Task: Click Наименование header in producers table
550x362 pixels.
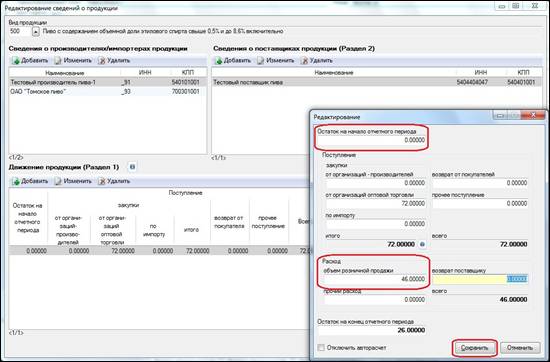Action: (65, 73)
